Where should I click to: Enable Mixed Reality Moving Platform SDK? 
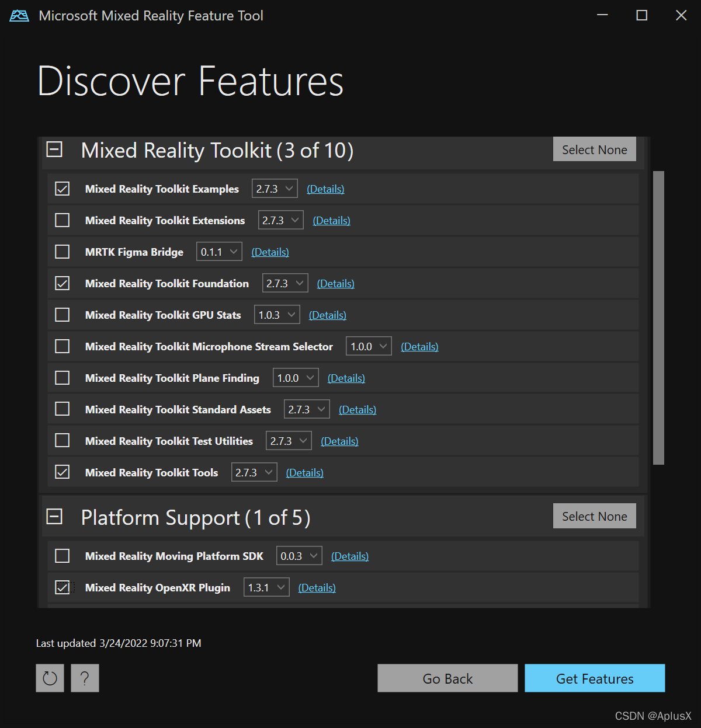(62, 555)
